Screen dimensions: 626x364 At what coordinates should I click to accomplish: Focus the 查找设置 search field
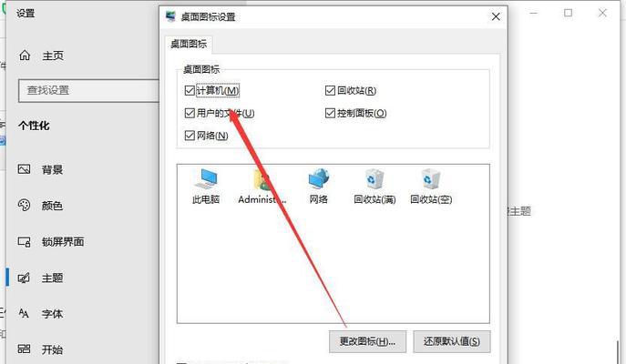[x=88, y=90]
